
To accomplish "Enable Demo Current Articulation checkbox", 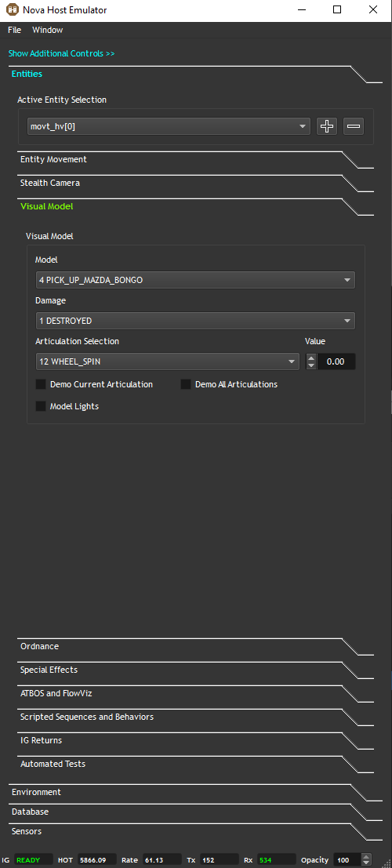I will point(41,384).
